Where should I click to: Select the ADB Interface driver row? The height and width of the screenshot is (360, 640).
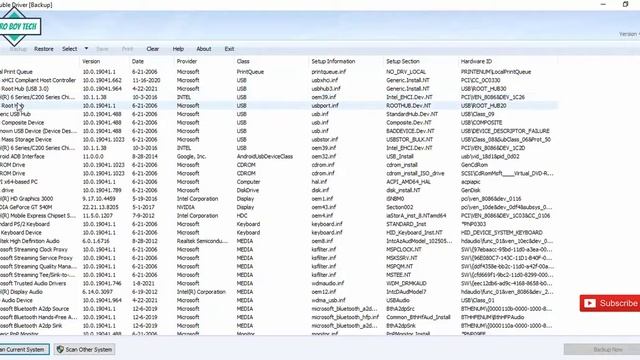(279, 156)
